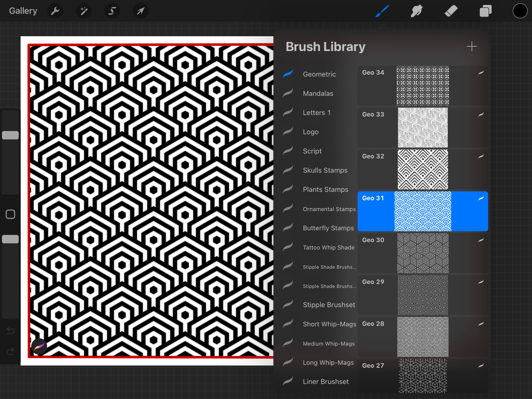Open the black color swatch
This screenshot has width=532, height=399.
520,11
